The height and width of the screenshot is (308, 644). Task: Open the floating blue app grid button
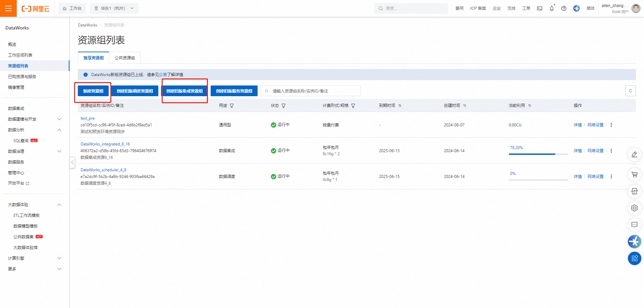[x=634, y=258]
